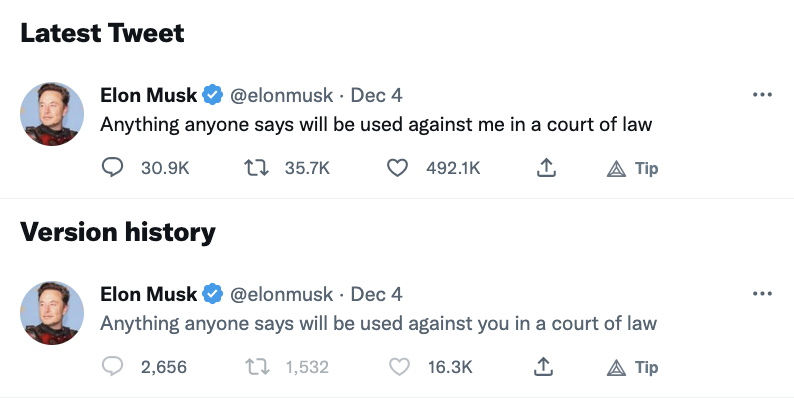Reply to the version history tweet
This screenshot has width=794, height=398.
112,366
